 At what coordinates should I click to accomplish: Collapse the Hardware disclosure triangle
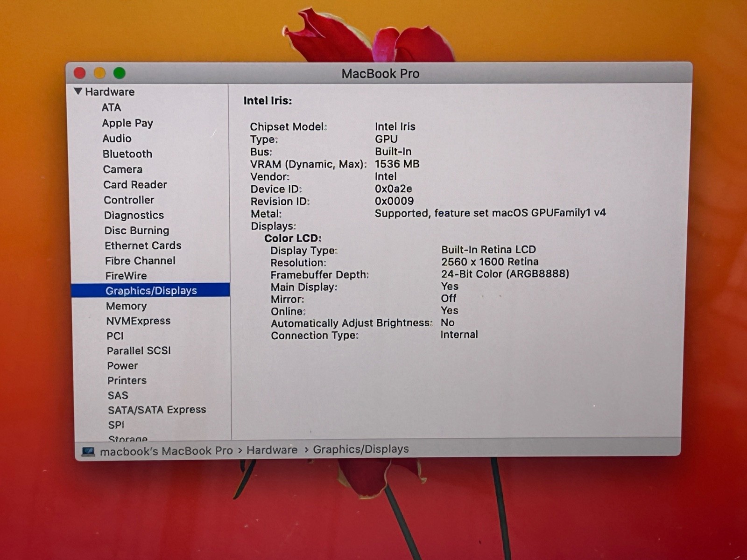78,91
